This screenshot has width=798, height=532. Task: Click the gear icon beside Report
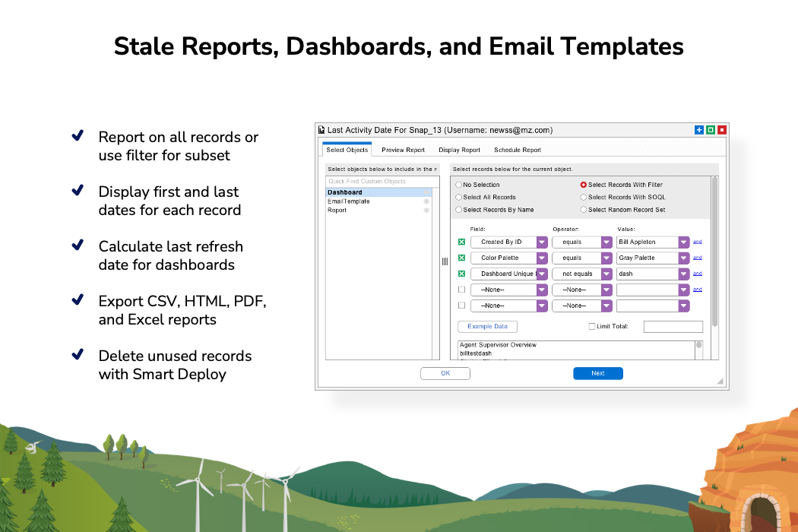tap(426, 211)
